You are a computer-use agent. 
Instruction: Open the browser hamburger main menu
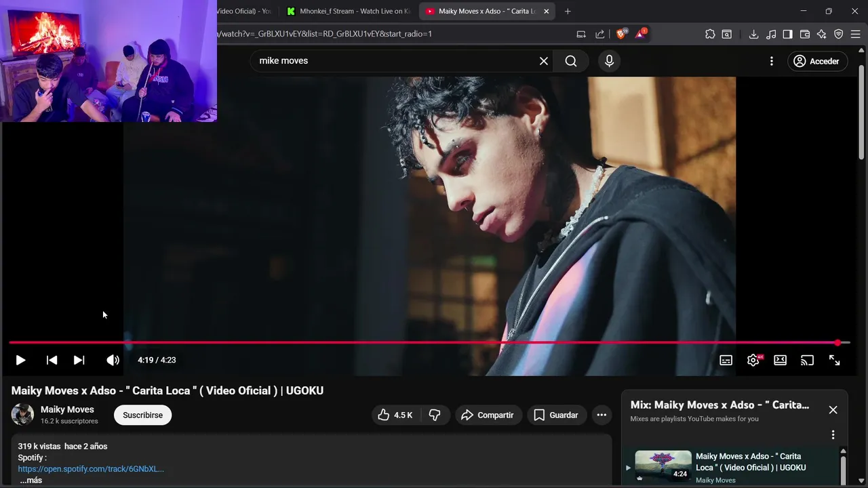tap(855, 34)
